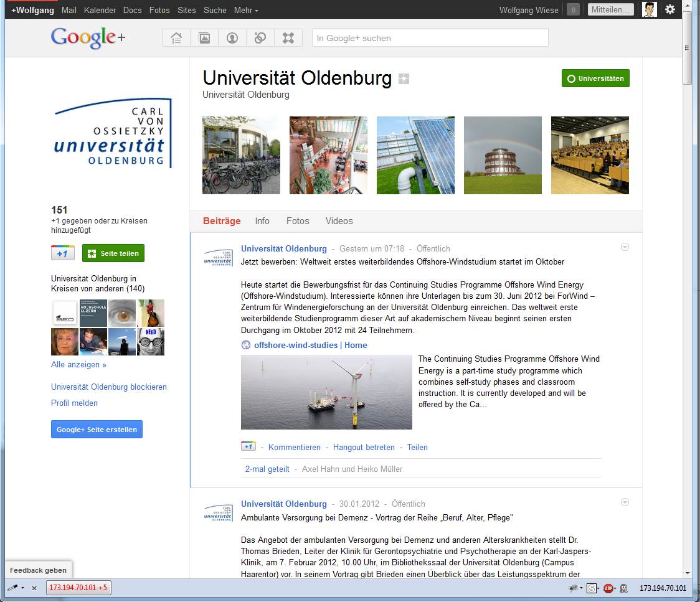Click the verified page badge beside the title

pyautogui.click(x=404, y=79)
